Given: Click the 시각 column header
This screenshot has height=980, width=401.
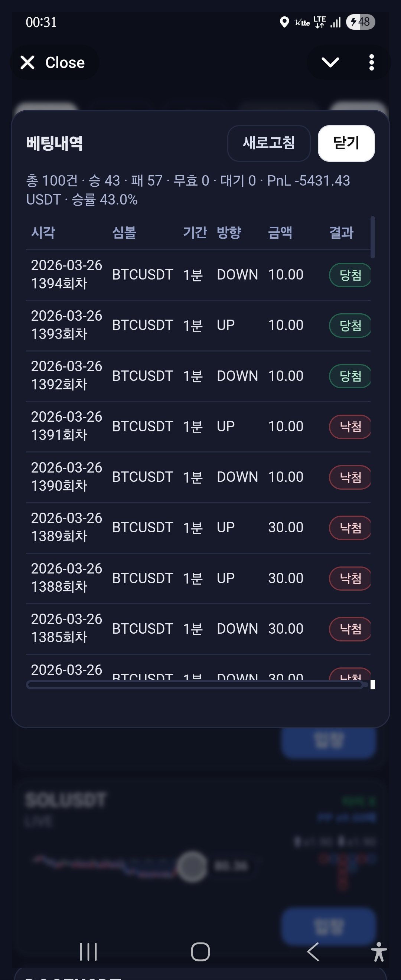Looking at the screenshot, I should [x=43, y=232].
